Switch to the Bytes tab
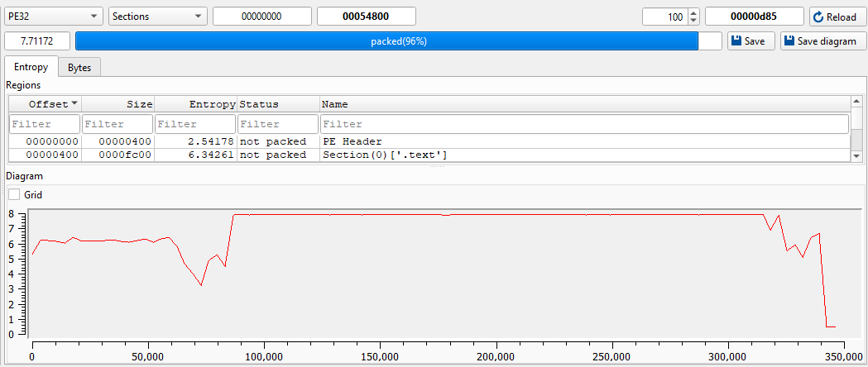Screen dimensions: 868x367 (x=79, y=67)
